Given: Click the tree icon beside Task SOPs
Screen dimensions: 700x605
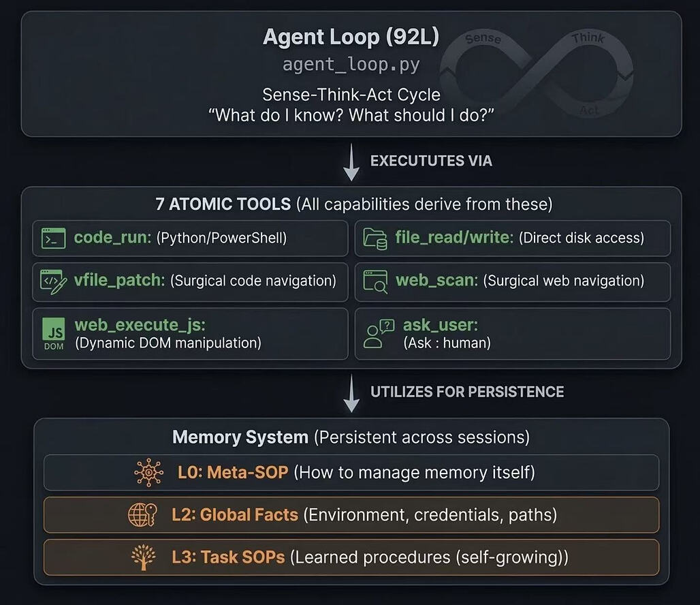Looking at the screenshot, I should [x=144, y=557].
